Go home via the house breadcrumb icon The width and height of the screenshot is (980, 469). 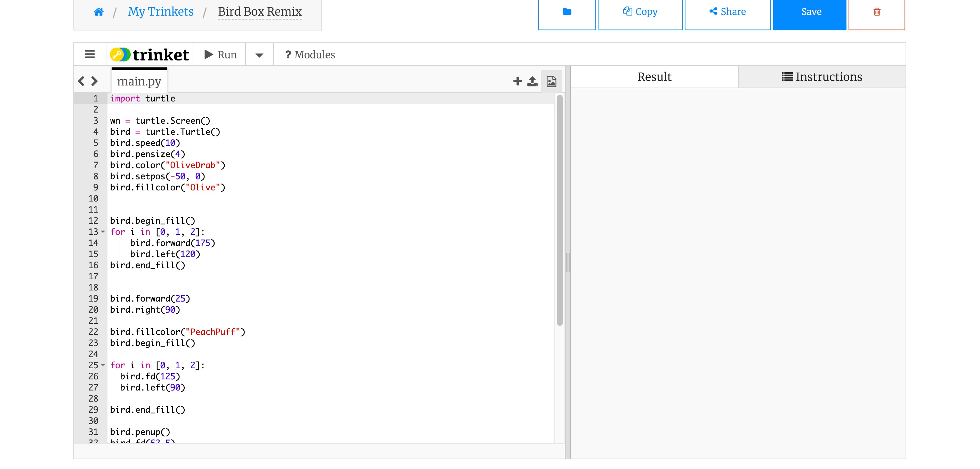coord(98,12)
